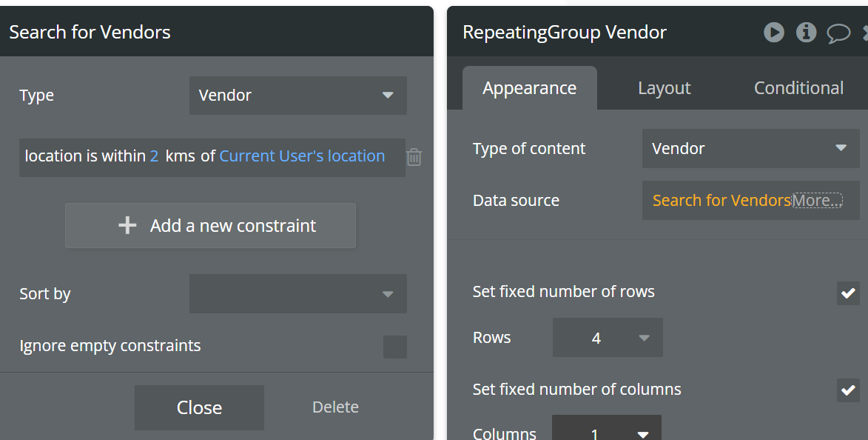Toggle Ignore empty constraints checkbox
The height and width of the screenshot is (440, 868).
click(x=395, y=347)
